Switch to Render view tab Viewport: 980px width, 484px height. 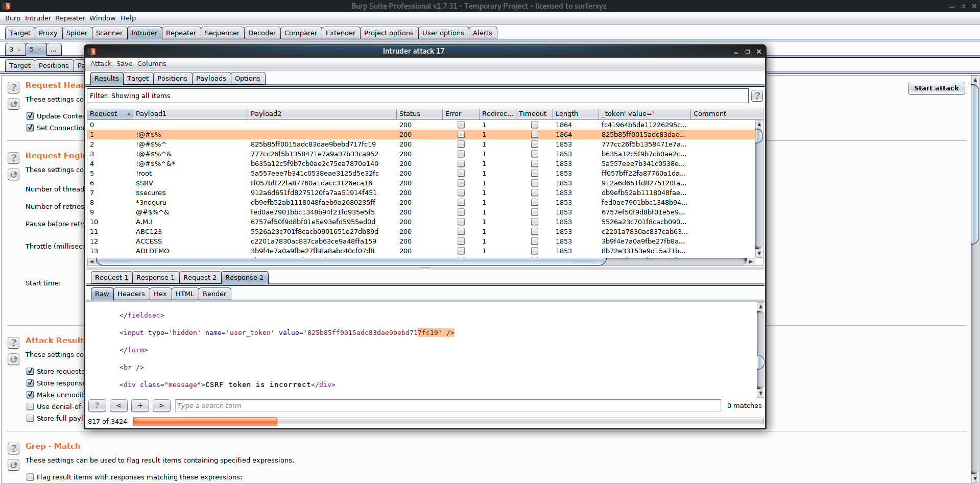click(x=214, y=294)
